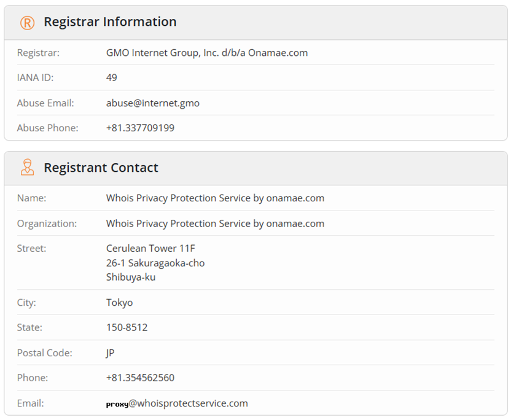Click the city value Tokyo
The width and height of the screenshot is (511, 420).
point(119,303)
